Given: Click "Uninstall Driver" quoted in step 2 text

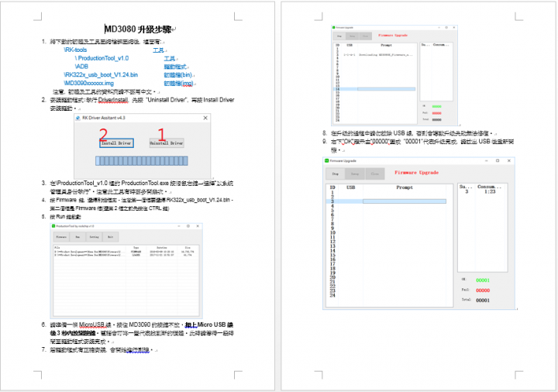Looking at the screenshot, I should (167, 100).
